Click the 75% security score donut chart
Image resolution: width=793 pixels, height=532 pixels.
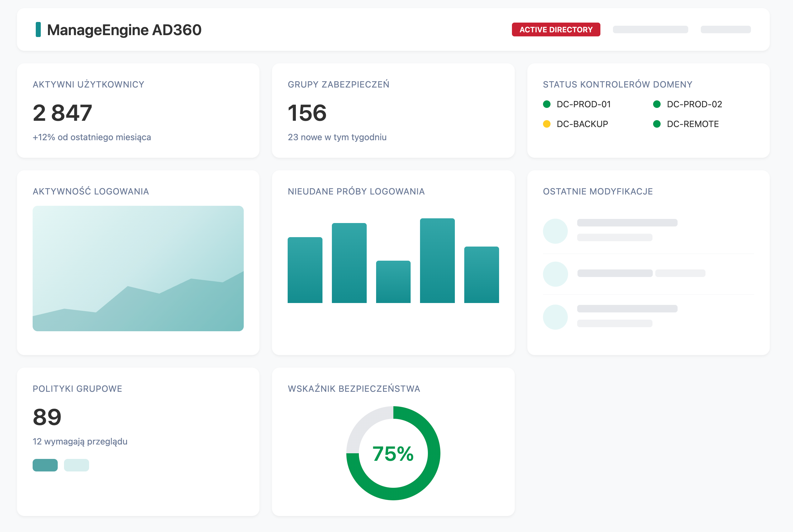(393, 453)
